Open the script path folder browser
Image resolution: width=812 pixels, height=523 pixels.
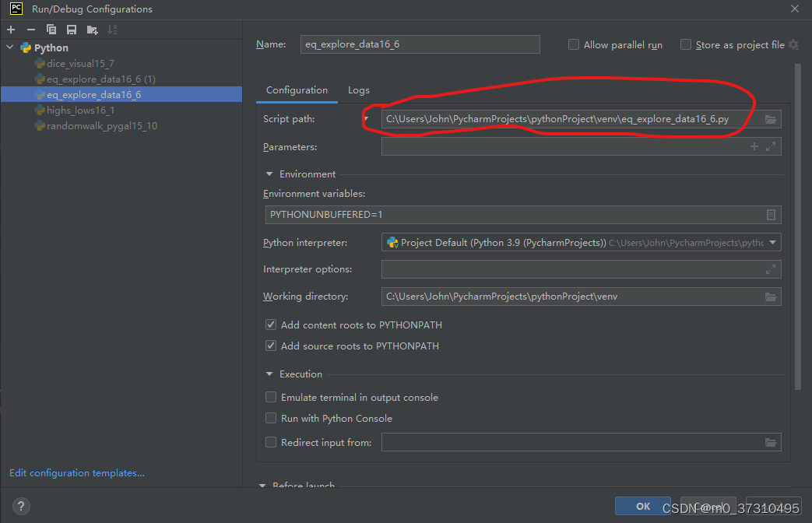[x=769, y=119]
